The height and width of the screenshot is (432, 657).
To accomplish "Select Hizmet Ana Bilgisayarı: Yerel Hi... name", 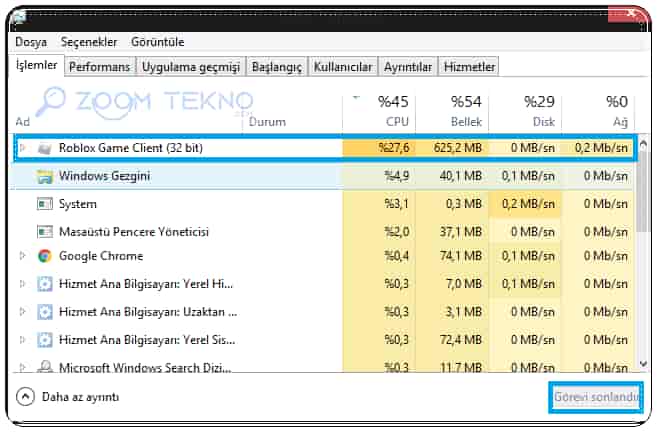I will pos(146,284).
